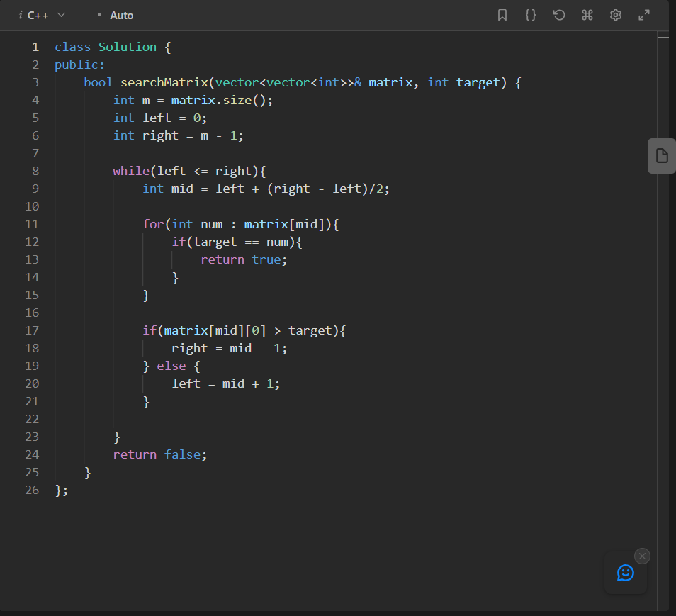This screenshot has width=676, height=616.
Task: Click the 'for(int num : matrix[mid]){' line
Action: coord(240,224)
